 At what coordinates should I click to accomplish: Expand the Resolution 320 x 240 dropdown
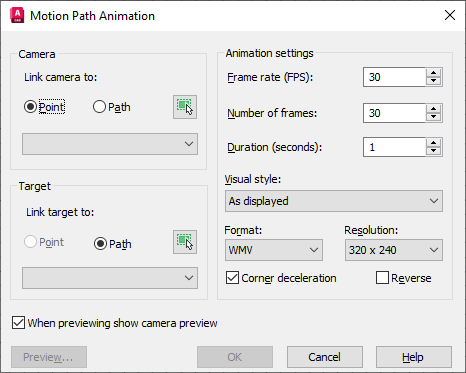pyautogui.click(x=394, y=250)
